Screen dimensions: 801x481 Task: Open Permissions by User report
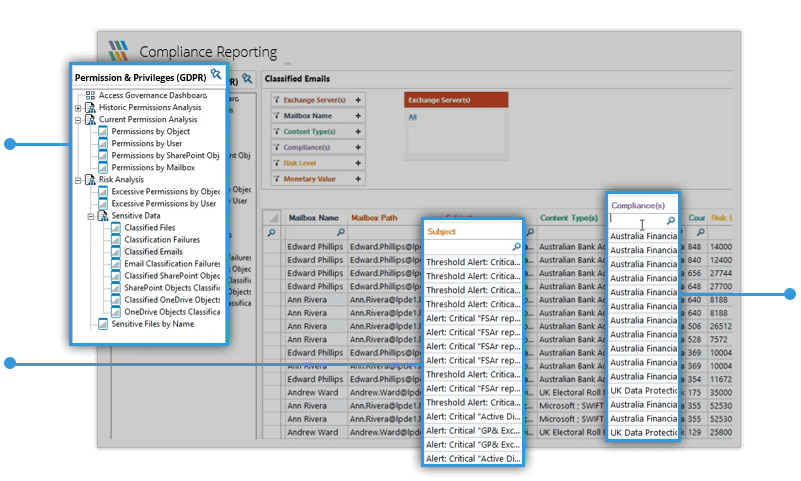tap(147, 143)
